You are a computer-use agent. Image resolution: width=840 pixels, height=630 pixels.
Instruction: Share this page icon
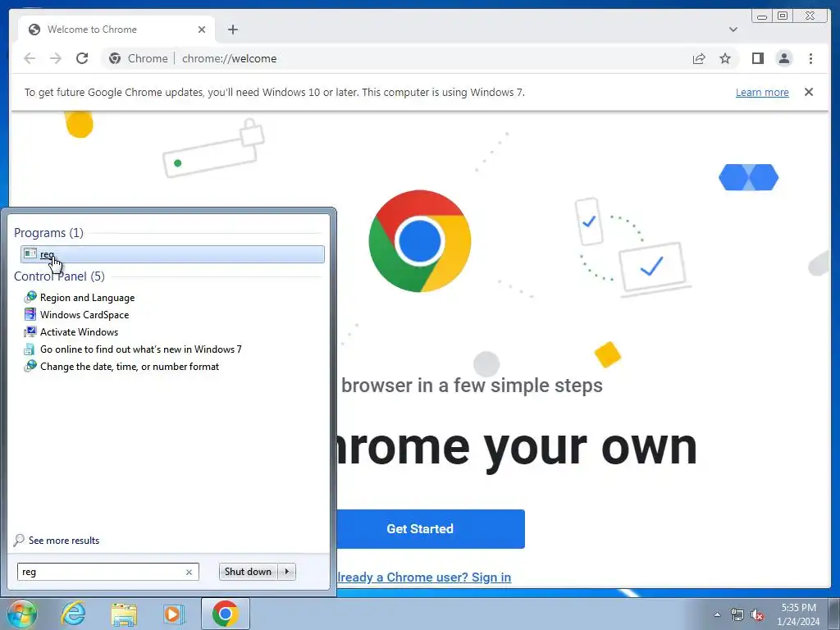point(699,59)
